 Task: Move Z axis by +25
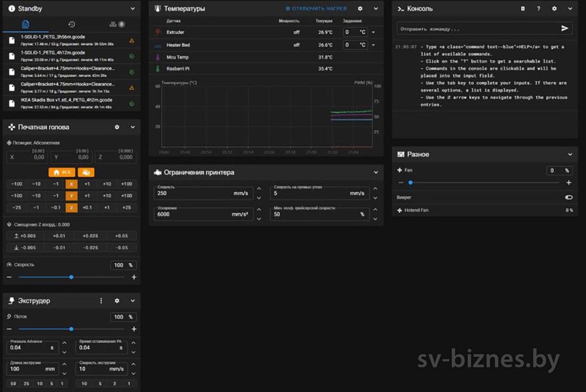[127, 207]
